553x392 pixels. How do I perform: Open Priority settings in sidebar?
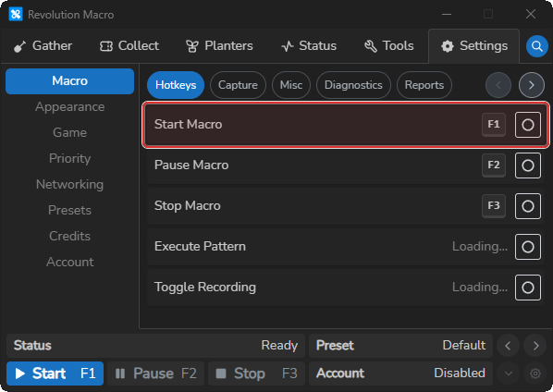pos(70,158)
